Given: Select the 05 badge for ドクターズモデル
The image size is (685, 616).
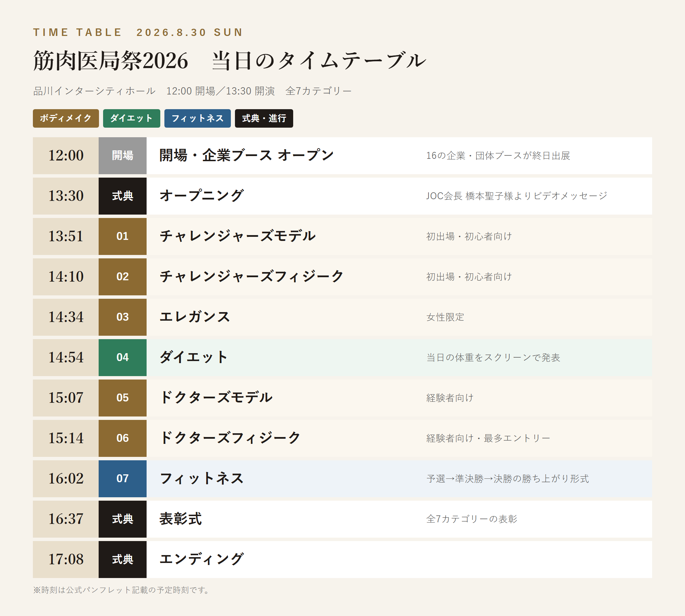Looking at the screenshot, I should 123,398.
